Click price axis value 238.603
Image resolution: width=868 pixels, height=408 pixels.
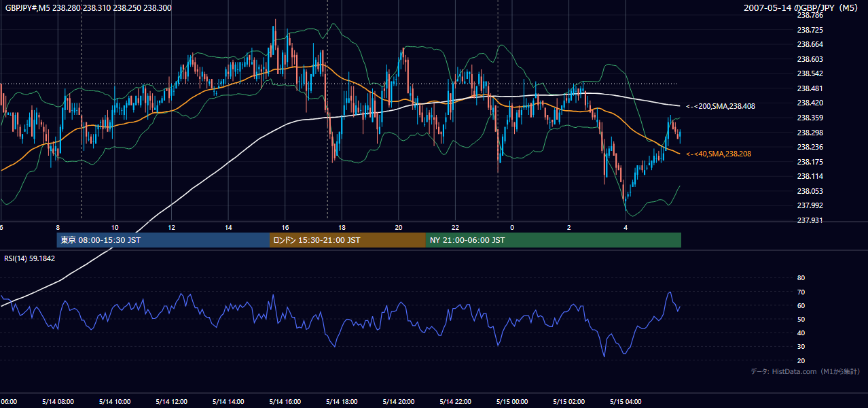pos(810,59)
